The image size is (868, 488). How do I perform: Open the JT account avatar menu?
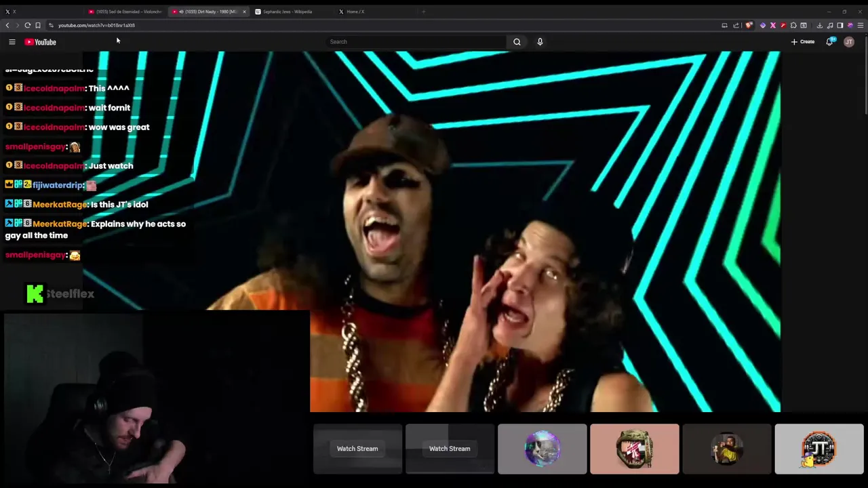click(x=849, y=42)
